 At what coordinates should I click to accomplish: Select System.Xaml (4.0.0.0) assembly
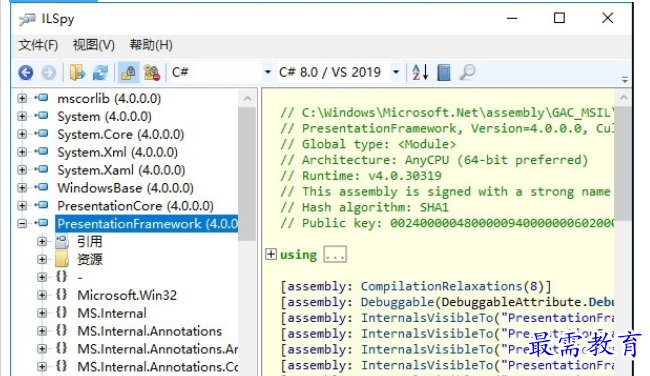coord(121,170)
